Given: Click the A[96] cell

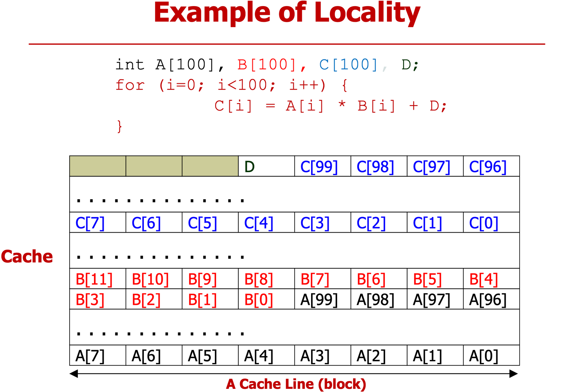Looking at the screenshot, I should pyautogui.click(x=491, y=299).
